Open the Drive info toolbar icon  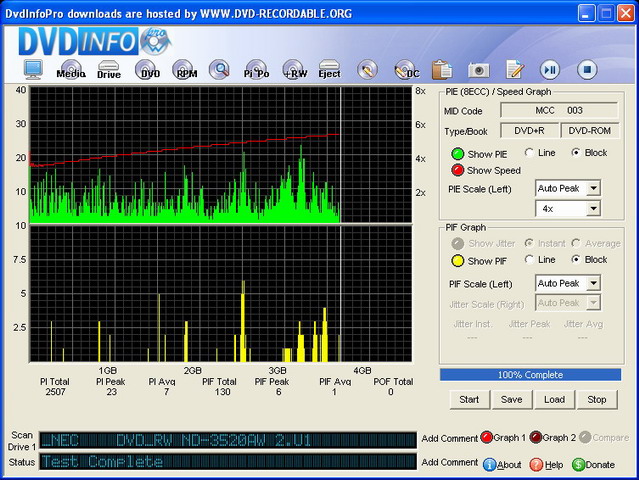(x=109, y=70)
